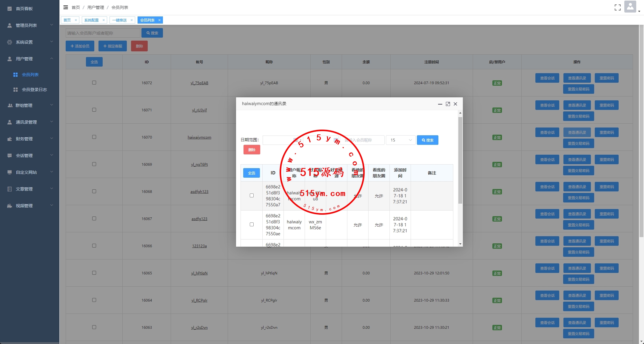
Task: Open 会员登录日志 grid icon item
Action: click(x=16, y=90)
